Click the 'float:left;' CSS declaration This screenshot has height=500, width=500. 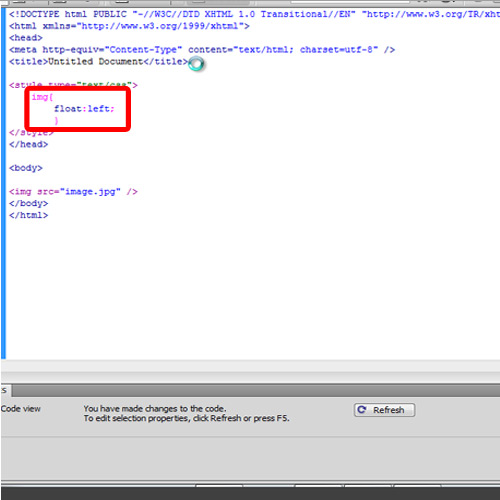(84, 109)
